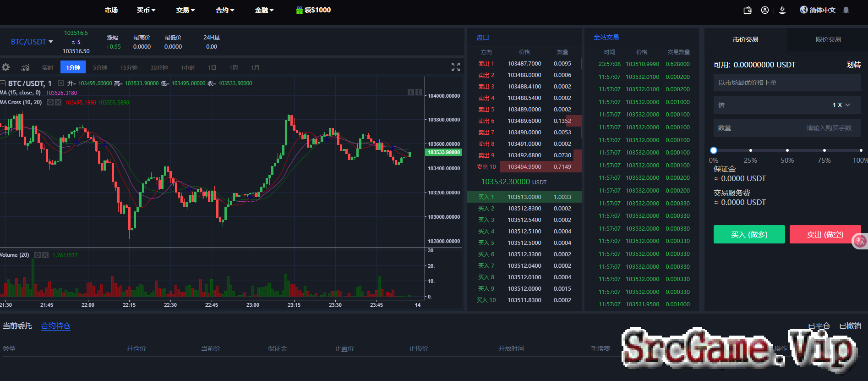Click the market best-price order field
The width and height of the screenshot is (868, 381).
787,83
